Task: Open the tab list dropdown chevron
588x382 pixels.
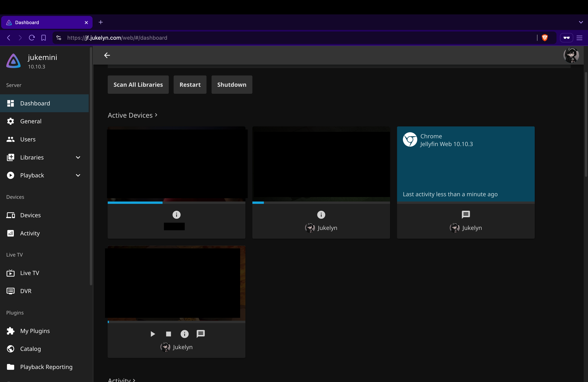Action: 581,22
